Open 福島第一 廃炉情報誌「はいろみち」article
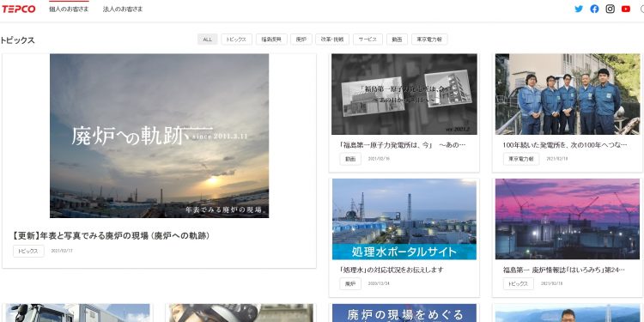The width and height of the screenshot is (644, 322). (563, 270)
